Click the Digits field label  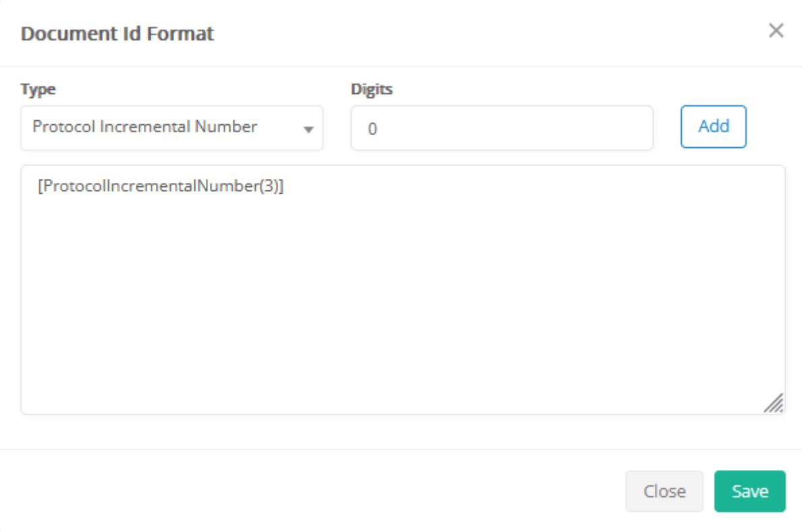point(371,89)
